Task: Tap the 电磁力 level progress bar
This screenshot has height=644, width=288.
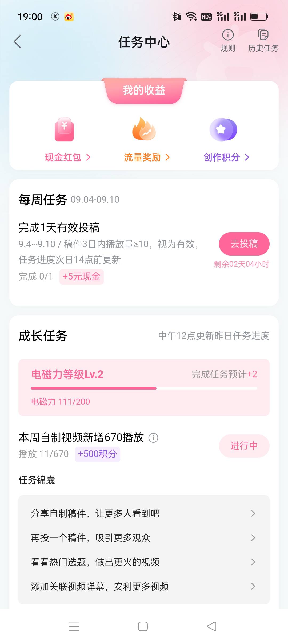Action: [144, 388]
